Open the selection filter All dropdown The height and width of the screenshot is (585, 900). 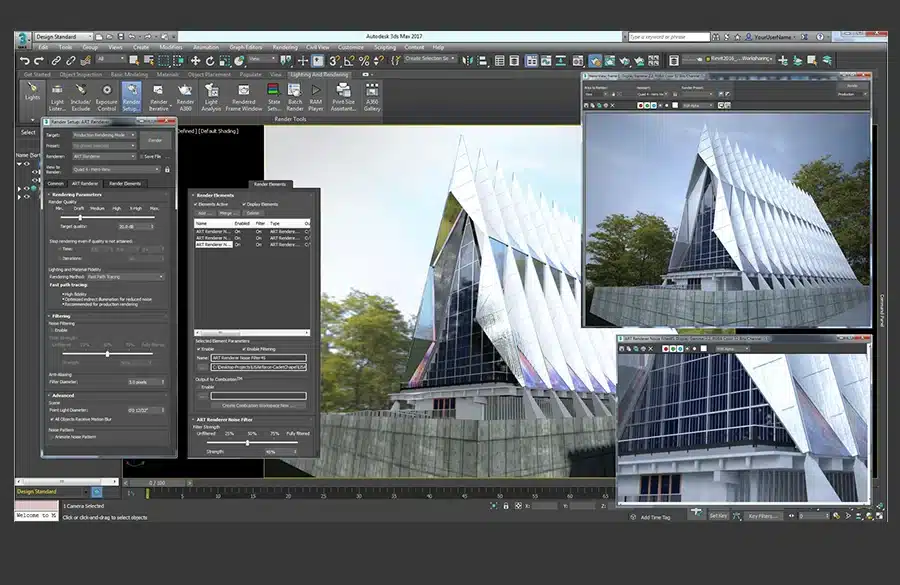110,59
